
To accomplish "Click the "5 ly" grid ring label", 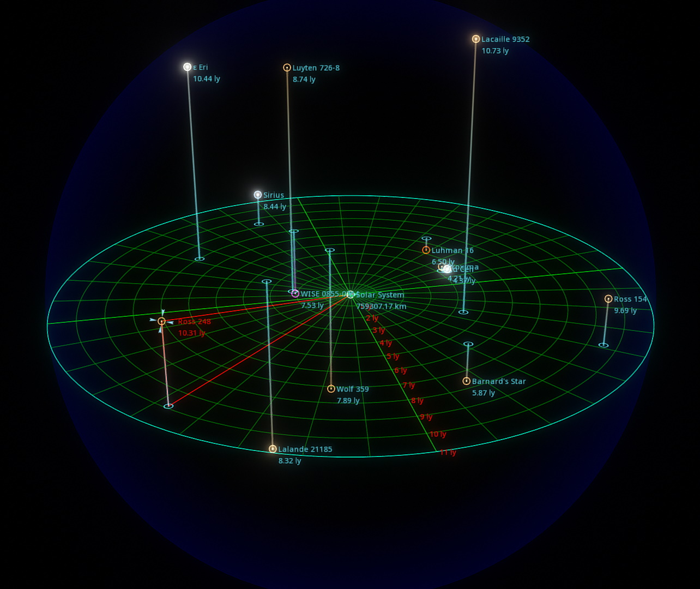I will coord(393,356).
